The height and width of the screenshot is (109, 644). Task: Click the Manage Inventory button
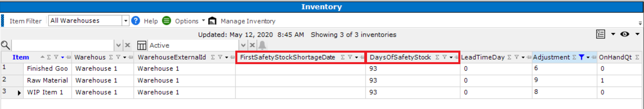[248, 21]
